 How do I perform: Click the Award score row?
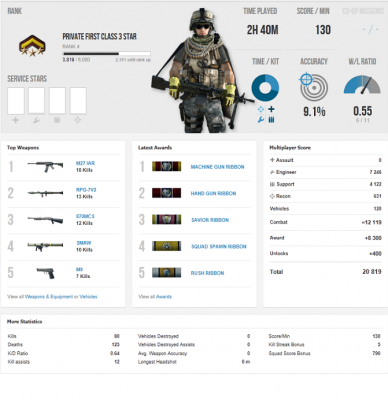pyautogui.click(x=325, y=238)
